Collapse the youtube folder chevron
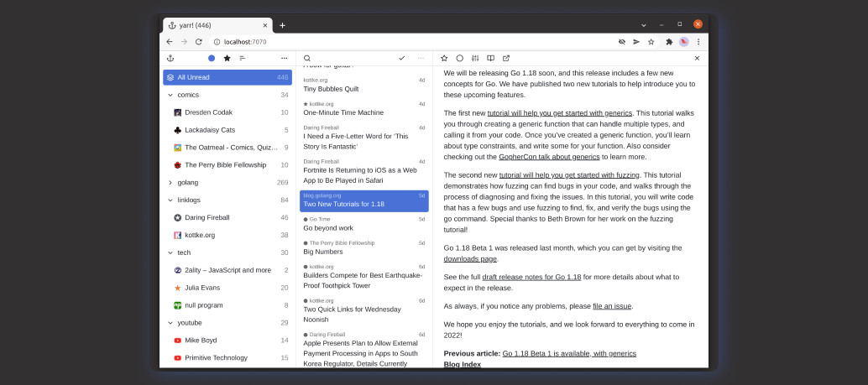868x385 pixels. [x=170, y=323]
